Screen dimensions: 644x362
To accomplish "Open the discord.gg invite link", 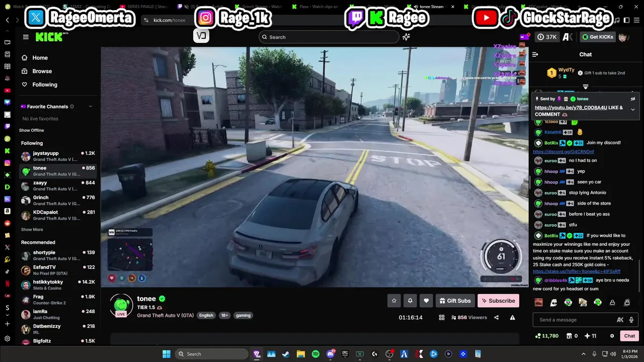I will click(563, 151).
